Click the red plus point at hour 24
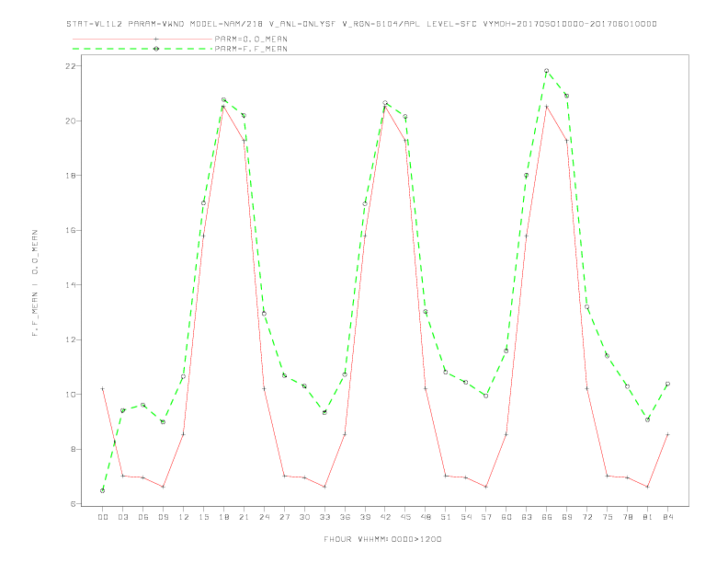The width and height of the screenshot is (728, 563). (x=264, y=389)
